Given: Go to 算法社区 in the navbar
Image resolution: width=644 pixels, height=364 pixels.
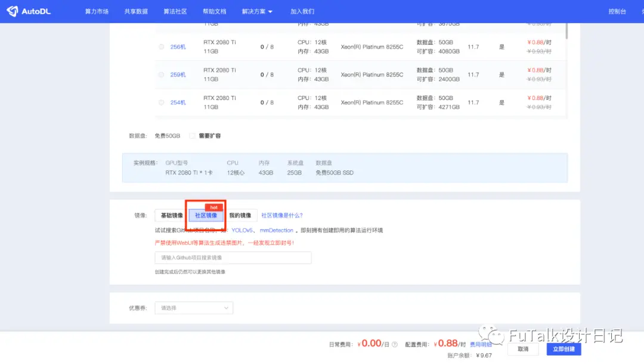Looking at the screenshot, I should 175,11.
